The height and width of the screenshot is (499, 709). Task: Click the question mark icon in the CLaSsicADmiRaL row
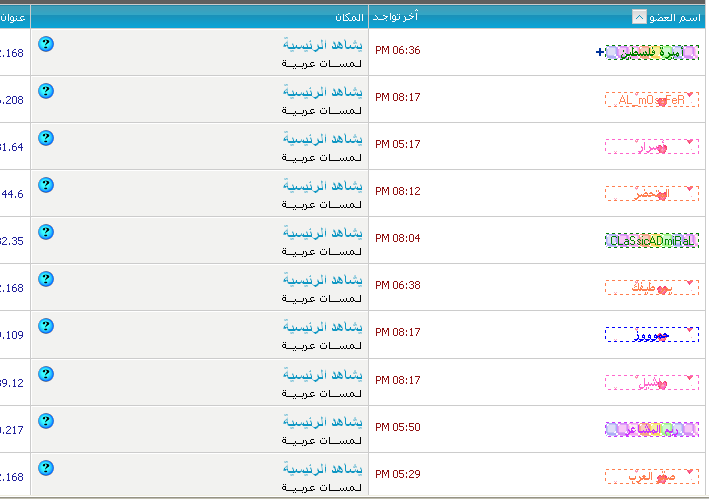coord(45,232)
